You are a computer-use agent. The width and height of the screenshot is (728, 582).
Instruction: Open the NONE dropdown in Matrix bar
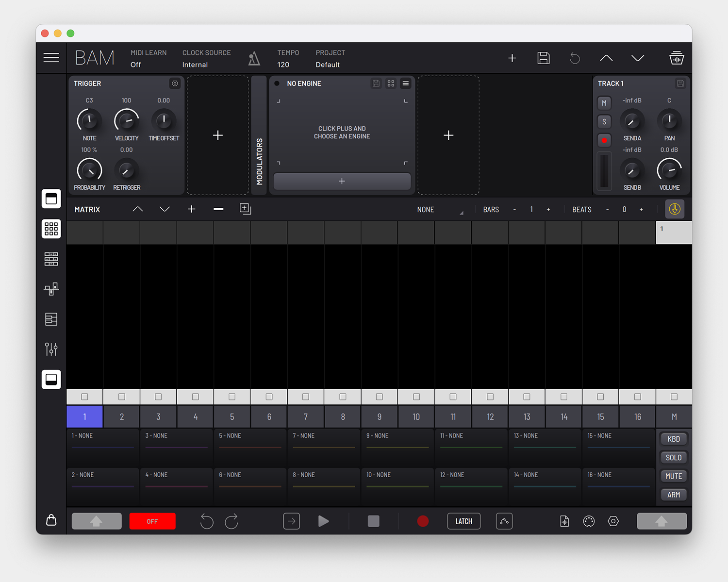(x=439, y=210)
